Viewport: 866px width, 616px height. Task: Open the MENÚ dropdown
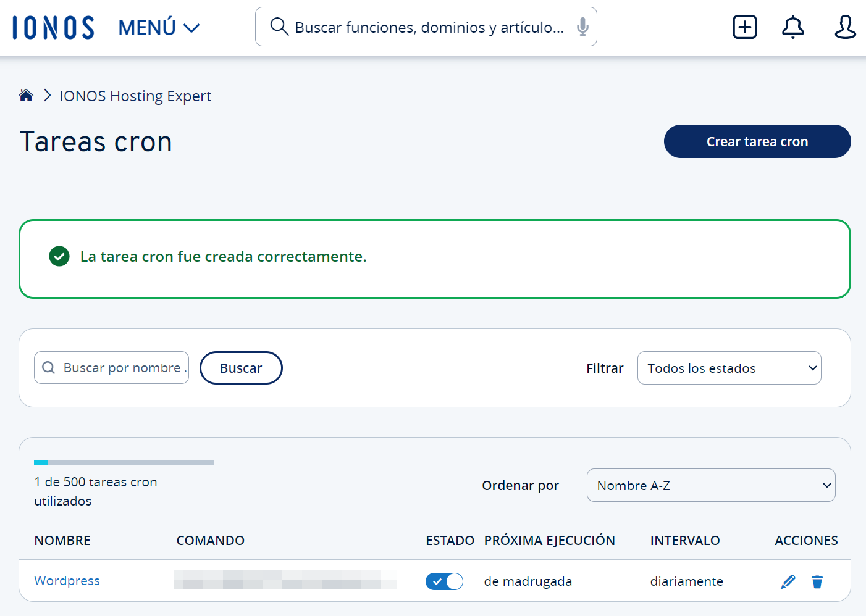[159, 28]
